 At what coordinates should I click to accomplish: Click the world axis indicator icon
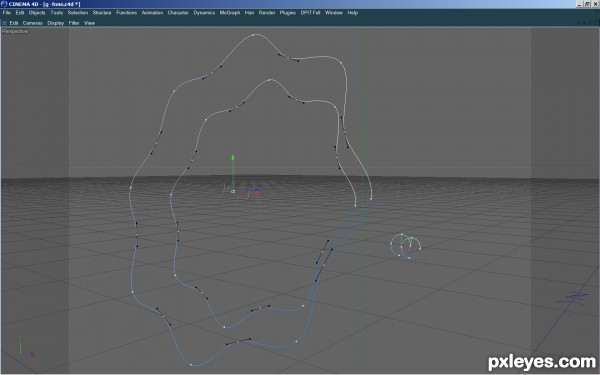(x=26, y=348)
